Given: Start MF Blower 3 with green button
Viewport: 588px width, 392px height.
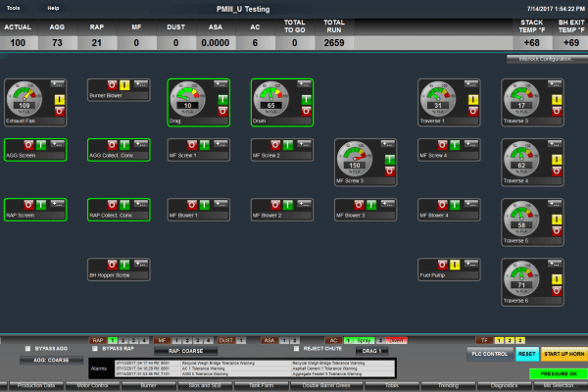Looking at the screenshot, I should 372,206.
